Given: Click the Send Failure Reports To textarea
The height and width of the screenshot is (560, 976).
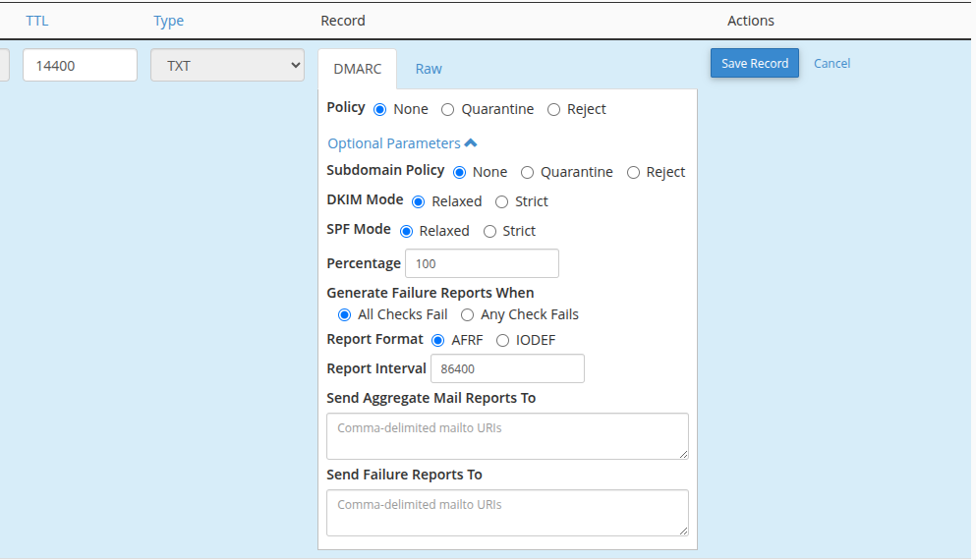Looking at the screenshot, I should point(507,512).
